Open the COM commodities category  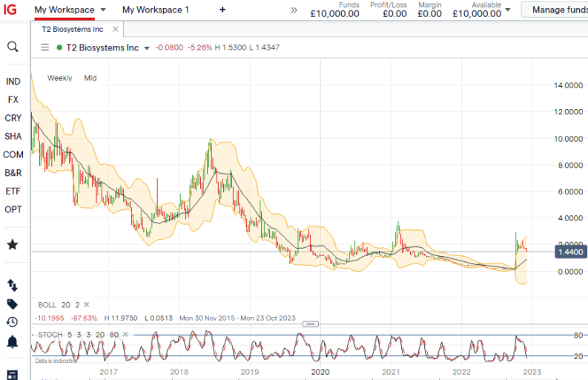13,154
